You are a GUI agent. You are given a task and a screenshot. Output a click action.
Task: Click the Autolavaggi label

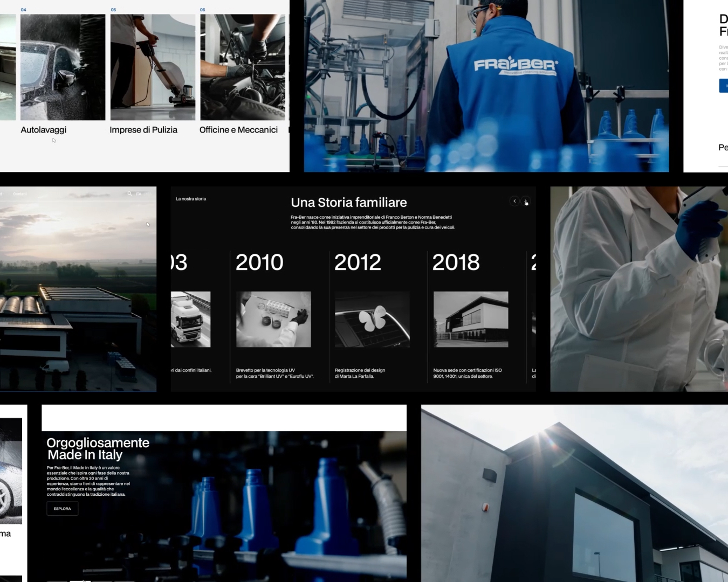click(44, 130)
